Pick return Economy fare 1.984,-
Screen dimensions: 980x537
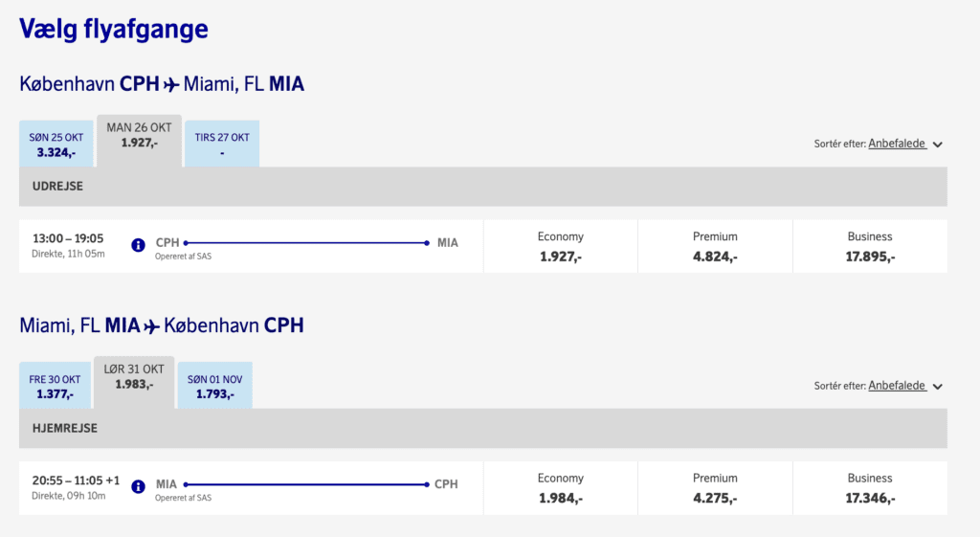(x=561, y=488)
